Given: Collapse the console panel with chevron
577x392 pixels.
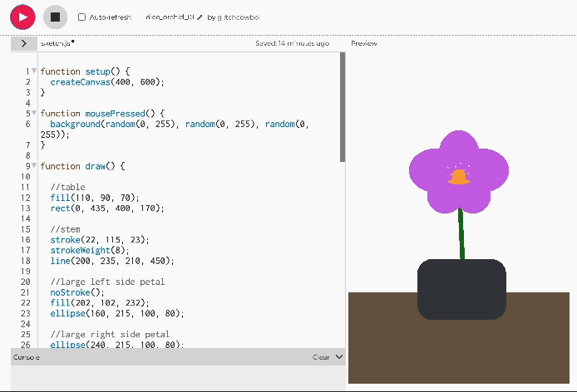Looking at the screenshot, I should pos(338,357).
